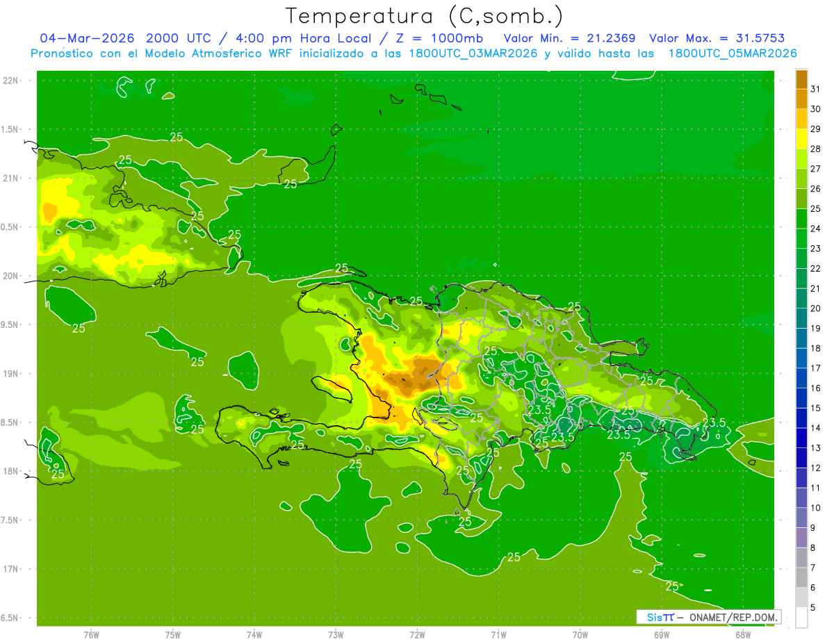Screen dimensions: 834x644
Task: Click the '17N' latitude axis label
Action: [11, 569]
